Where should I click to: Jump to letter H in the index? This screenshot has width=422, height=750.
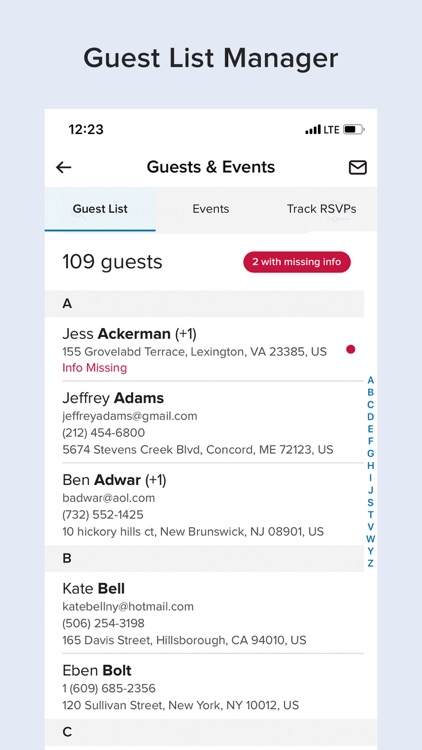(370, 466)
